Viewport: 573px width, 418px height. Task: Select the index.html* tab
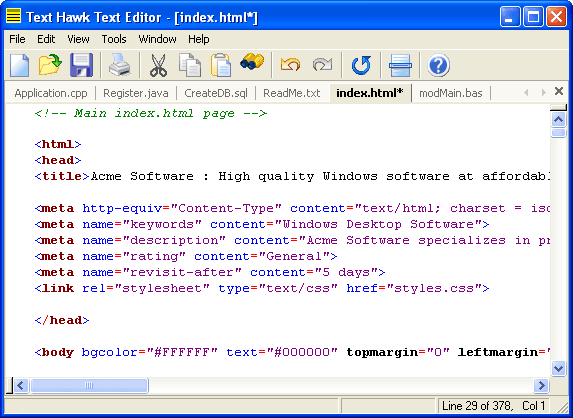click(x=370, y=93)
